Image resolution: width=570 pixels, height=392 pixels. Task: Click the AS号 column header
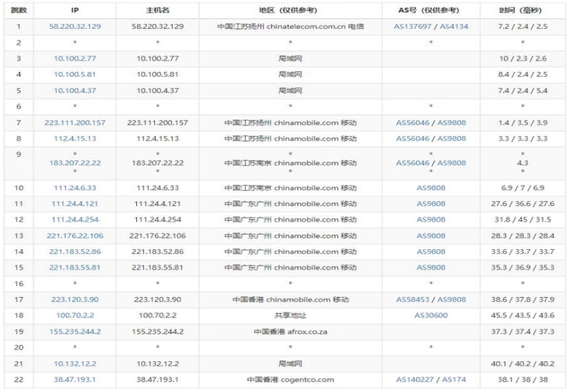point(430,9)
